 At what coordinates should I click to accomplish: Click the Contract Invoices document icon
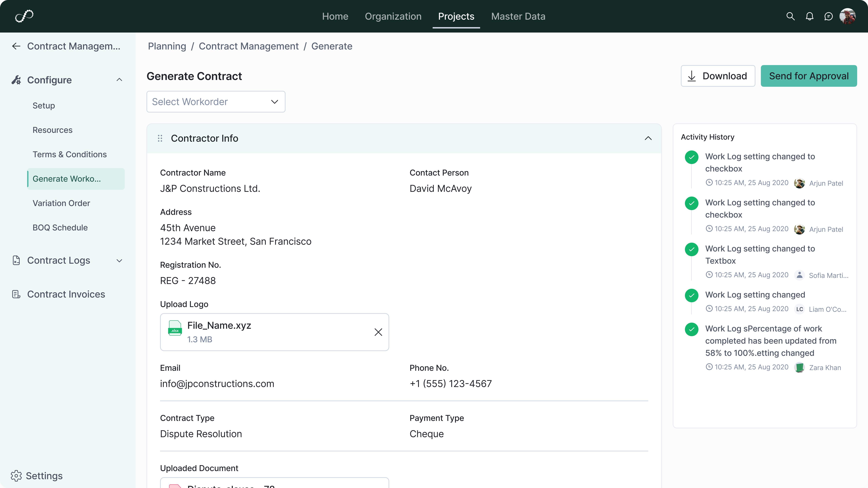16,294
